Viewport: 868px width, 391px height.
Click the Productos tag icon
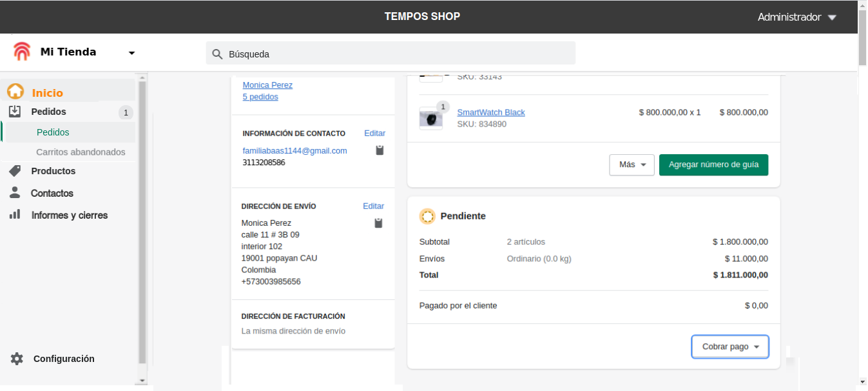click(15, 171)
